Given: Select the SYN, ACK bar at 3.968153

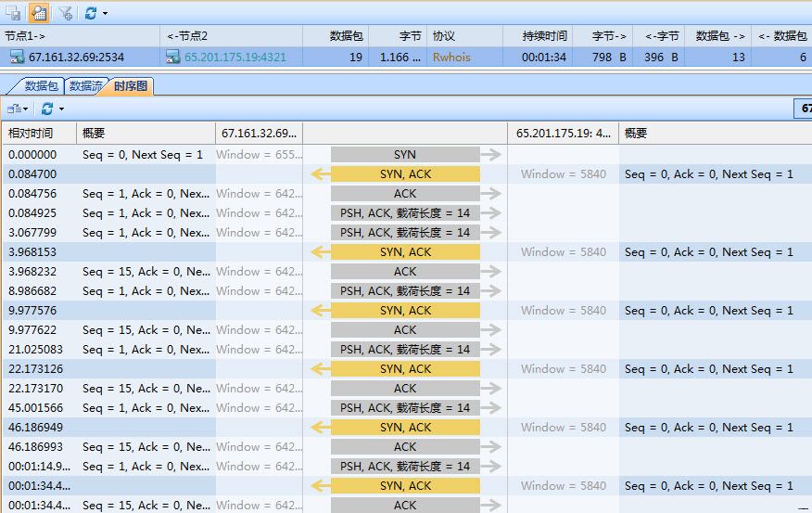Looking at the screenshot, I should point(405,251).
